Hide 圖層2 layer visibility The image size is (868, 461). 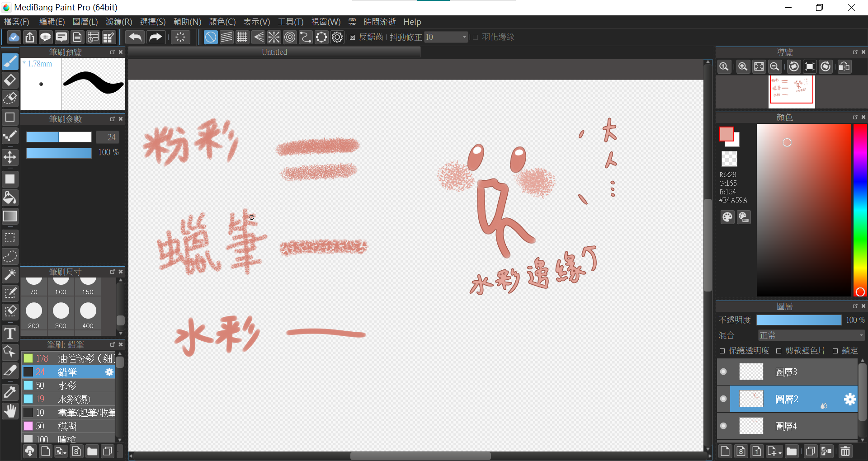723,399
